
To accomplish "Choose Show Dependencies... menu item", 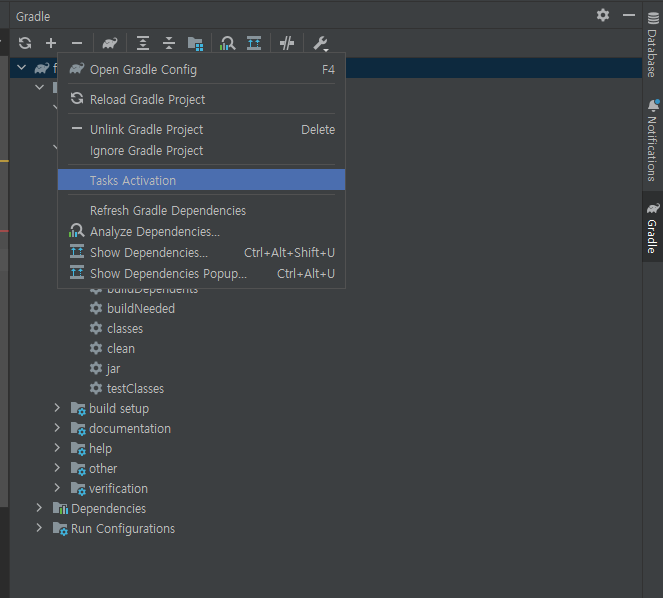I will (x=201, y=252).
